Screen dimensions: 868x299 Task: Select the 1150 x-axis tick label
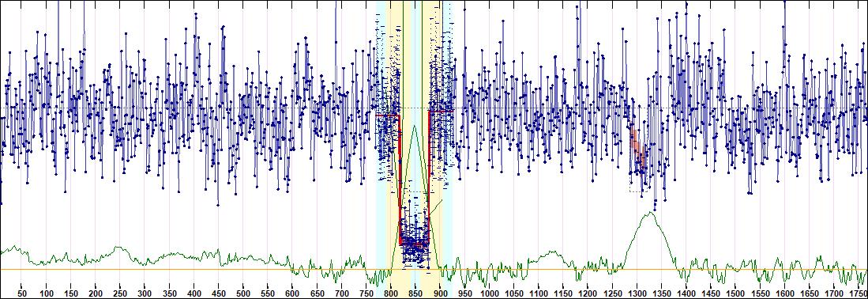[563, 293]
